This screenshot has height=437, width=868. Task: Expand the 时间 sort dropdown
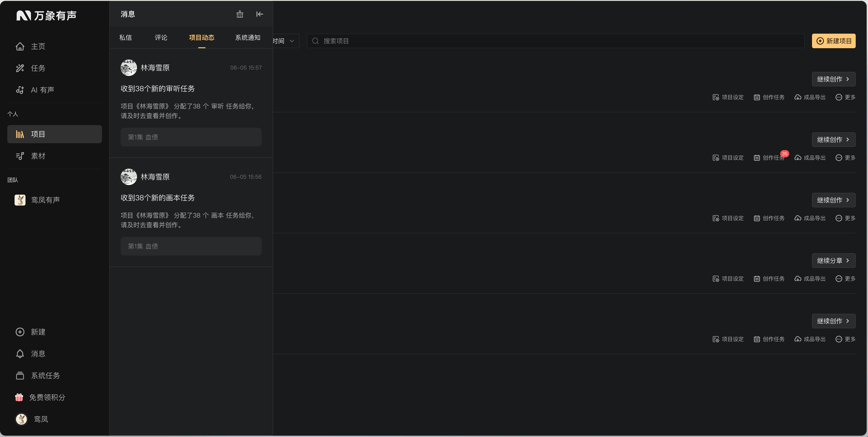pyautogui.click(x=286, y=41)
